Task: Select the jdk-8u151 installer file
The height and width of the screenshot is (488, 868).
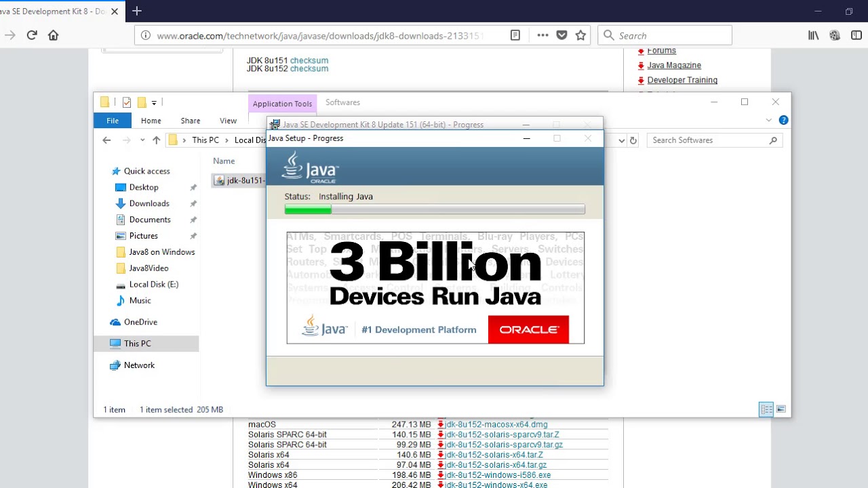Action: pos(239,180)
